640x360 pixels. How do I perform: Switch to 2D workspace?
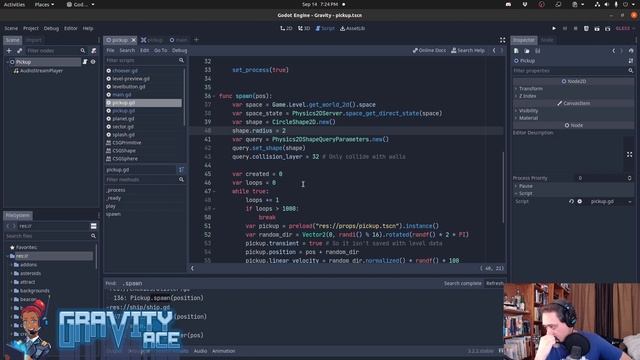(x=286, y=29)
